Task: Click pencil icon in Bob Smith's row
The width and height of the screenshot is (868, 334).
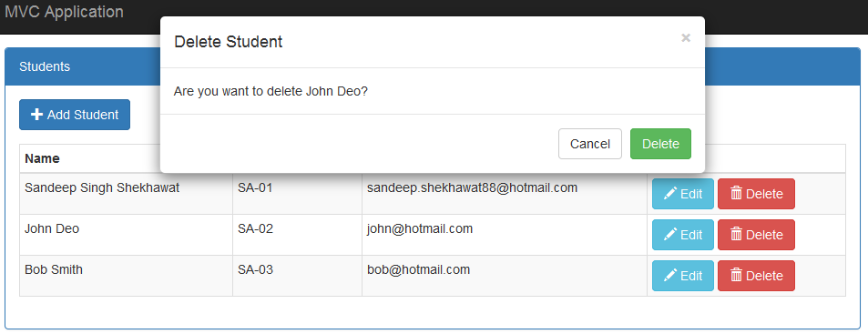Action: pyautogui.click(x=669, y=276)
